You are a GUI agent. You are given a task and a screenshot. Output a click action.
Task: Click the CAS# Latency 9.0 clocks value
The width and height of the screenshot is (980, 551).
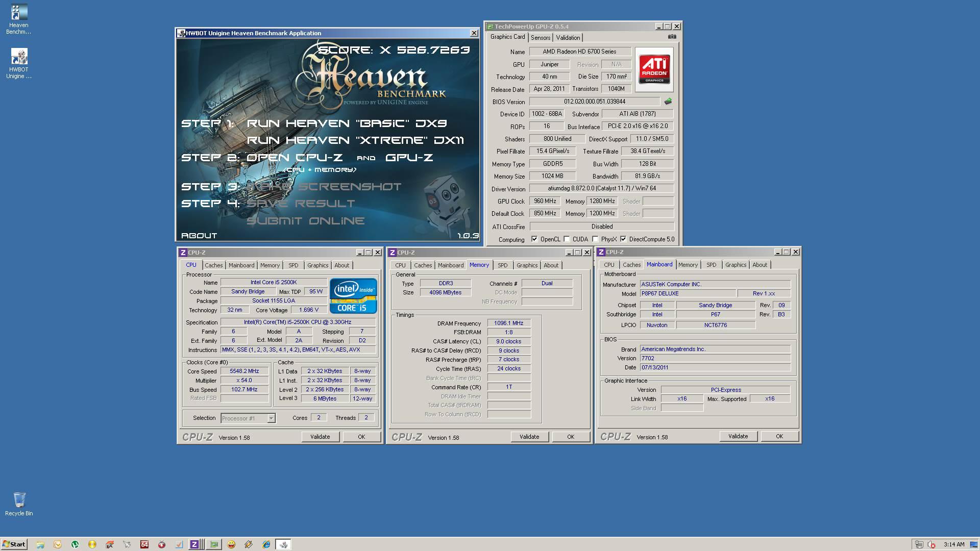pos(509,342)
